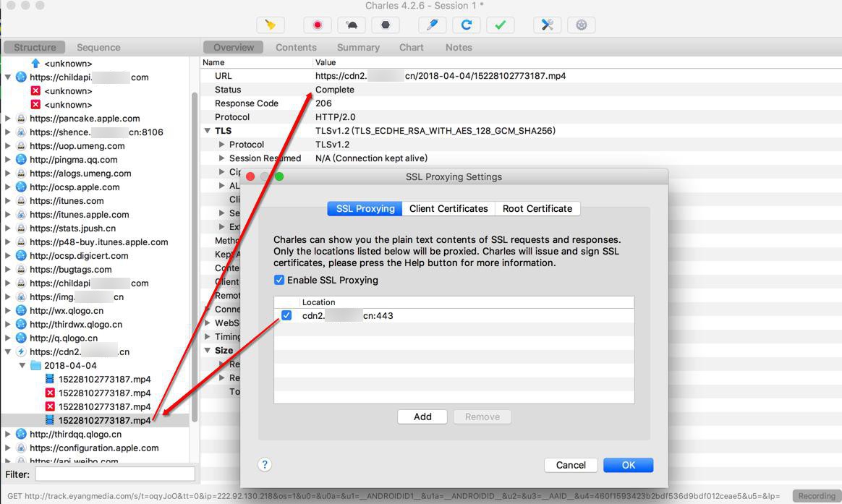This screenshot has height=504, width=842.
Task: Toggle Enable SSL Proxying checkbox
Action: click(279, 280)
